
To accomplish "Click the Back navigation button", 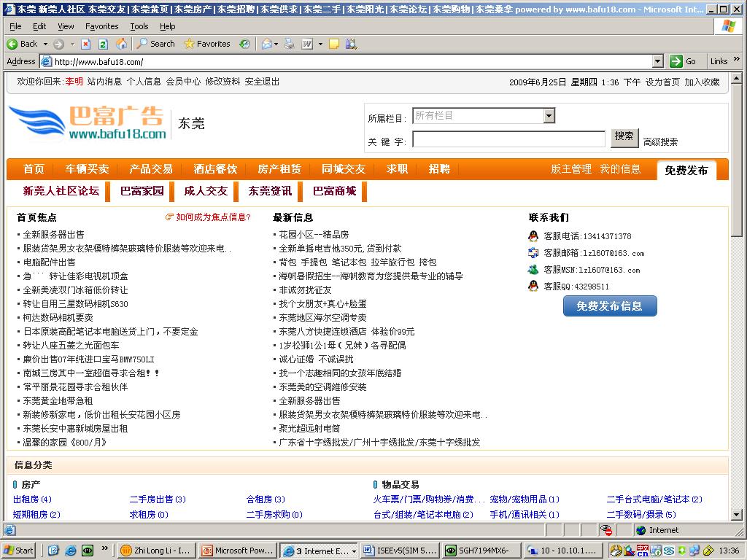I will pos(22,44).
